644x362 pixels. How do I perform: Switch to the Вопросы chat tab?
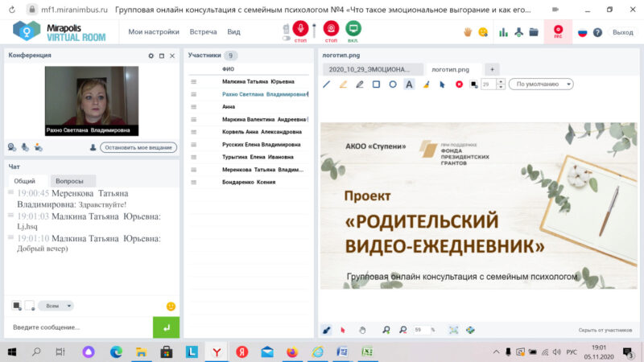tap(69, 181)
